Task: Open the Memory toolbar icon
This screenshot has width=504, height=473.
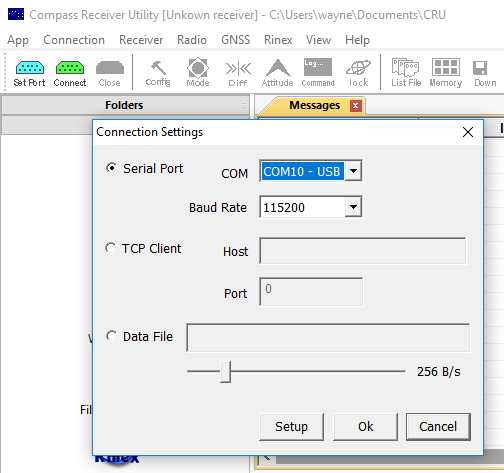Action: (446, 73)
